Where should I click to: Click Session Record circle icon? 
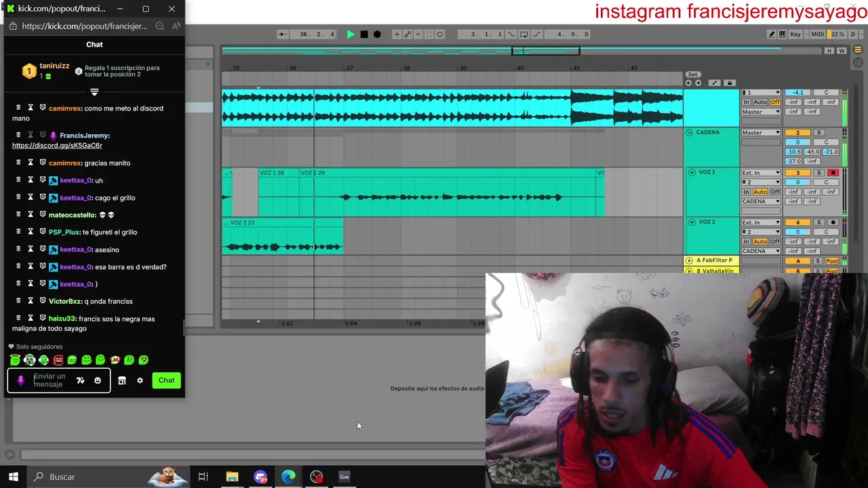point(439,34)
